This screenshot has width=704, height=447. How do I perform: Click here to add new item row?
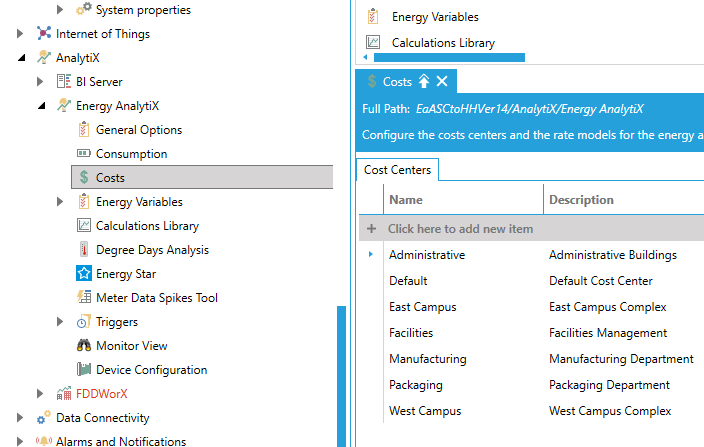460,229
